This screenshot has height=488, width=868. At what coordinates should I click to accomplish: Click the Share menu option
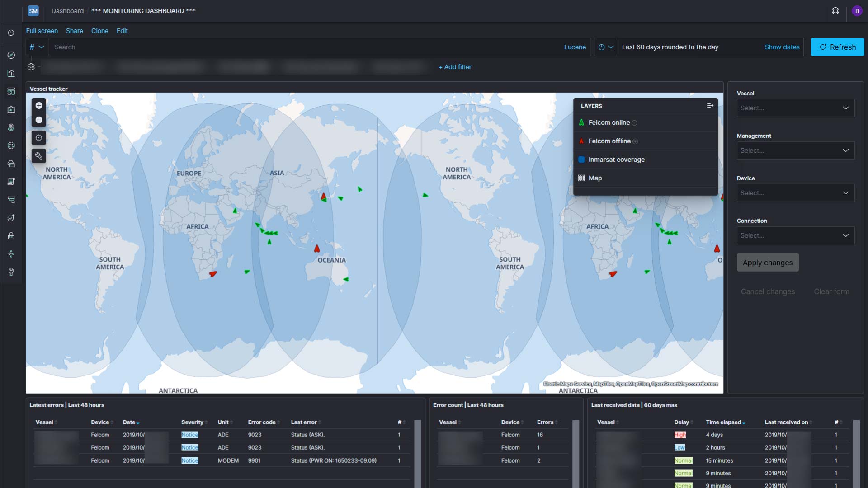click(75, 31)
